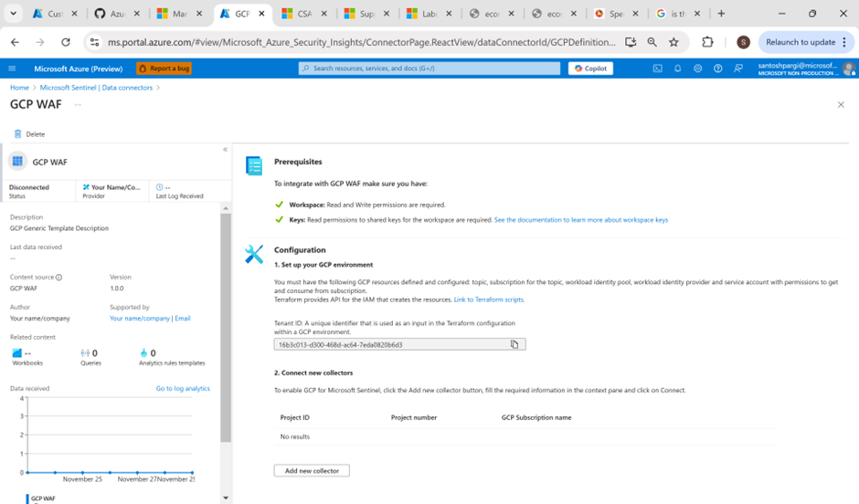Switch to the GitHub Azu tab
859x504 pixels.
pyautogui.click(x=115, y=14)
